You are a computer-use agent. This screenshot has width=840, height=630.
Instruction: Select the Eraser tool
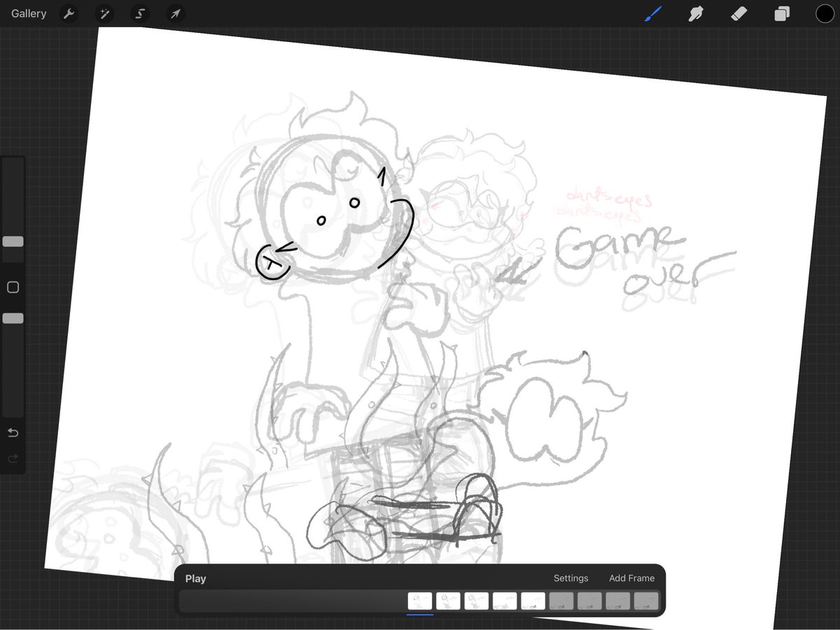[739, 13]
